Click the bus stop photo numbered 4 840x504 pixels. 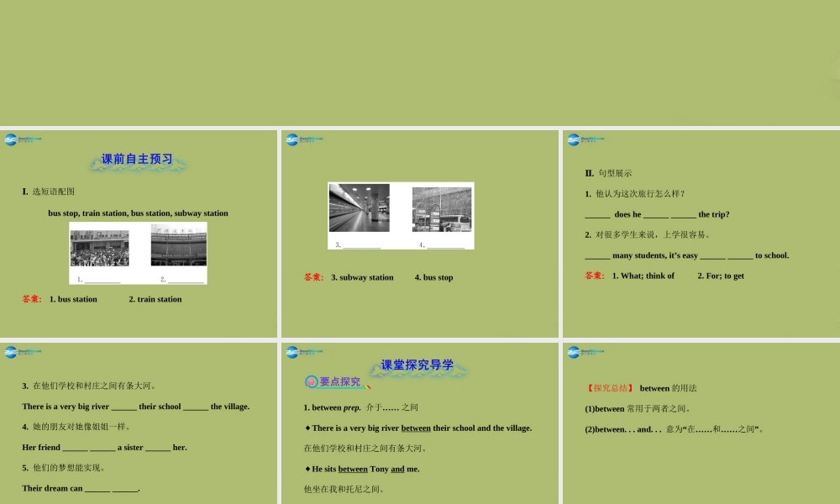click(442, 209)
